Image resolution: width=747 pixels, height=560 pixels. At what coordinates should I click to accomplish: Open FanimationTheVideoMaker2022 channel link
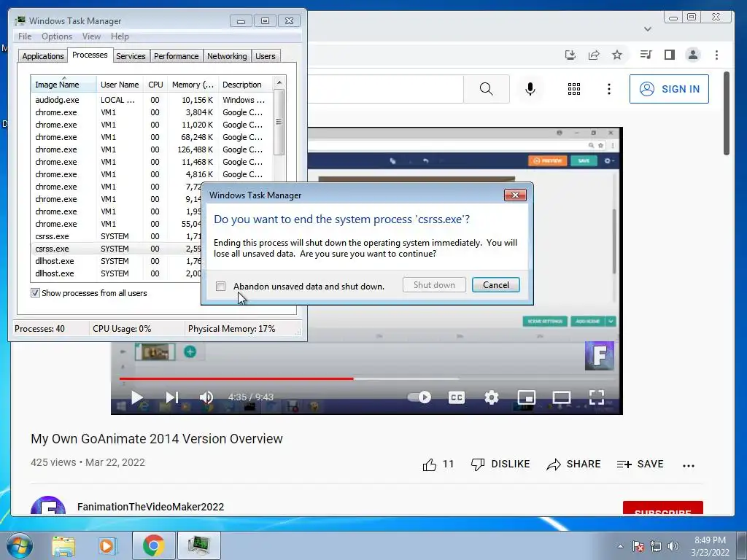(150, 507)
